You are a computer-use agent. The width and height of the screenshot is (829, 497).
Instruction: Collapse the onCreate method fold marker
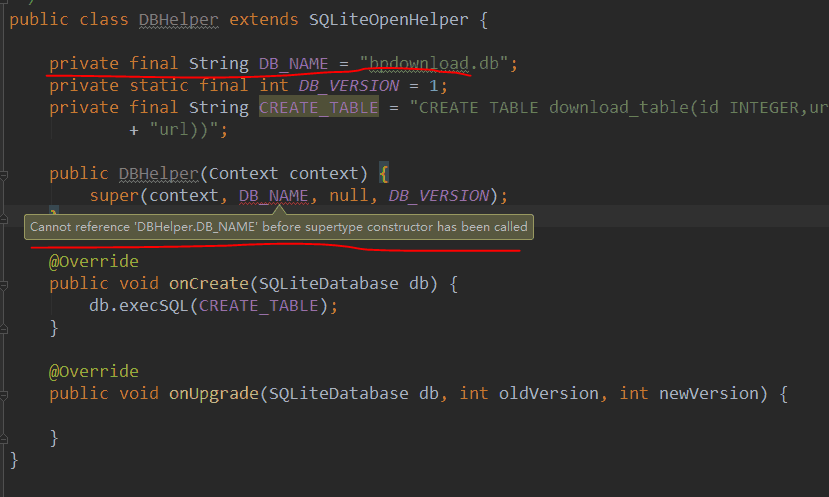4,285
